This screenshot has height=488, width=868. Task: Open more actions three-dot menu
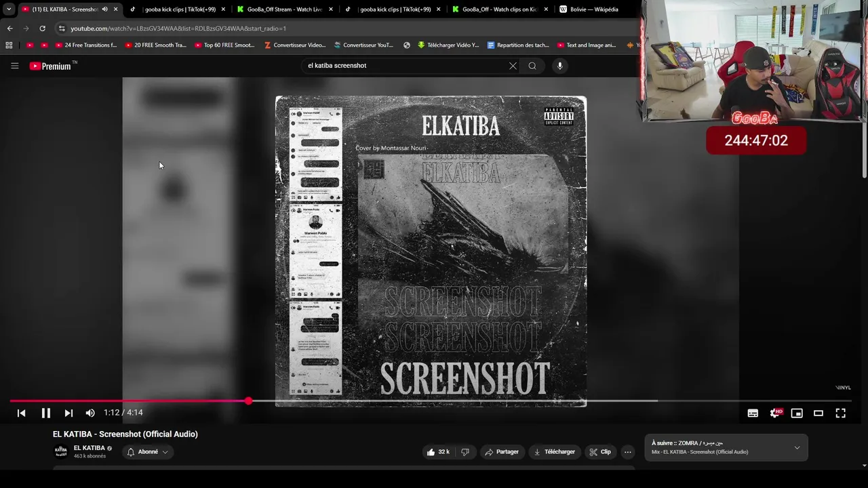[x=628, y=452]
